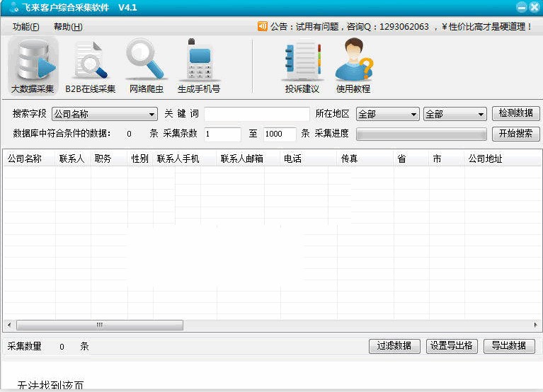Click the scrollbar left arrow

click(9, 325)
